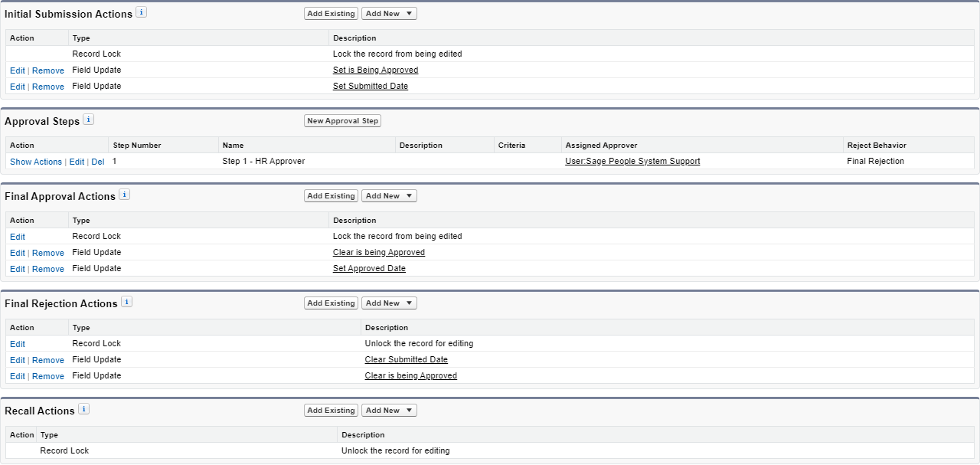The width and height of the screenshot is (980, 465).
Task: Click info icon beside Initial Submission Actions
Action: [142, 12]
